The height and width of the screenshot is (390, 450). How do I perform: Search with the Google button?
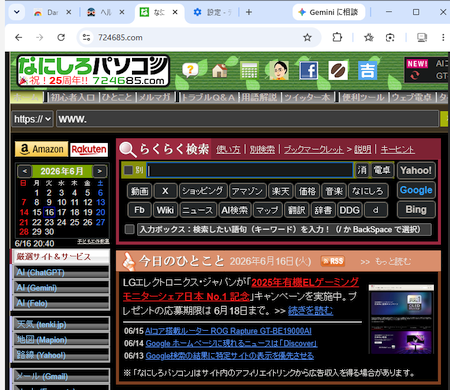416,190
